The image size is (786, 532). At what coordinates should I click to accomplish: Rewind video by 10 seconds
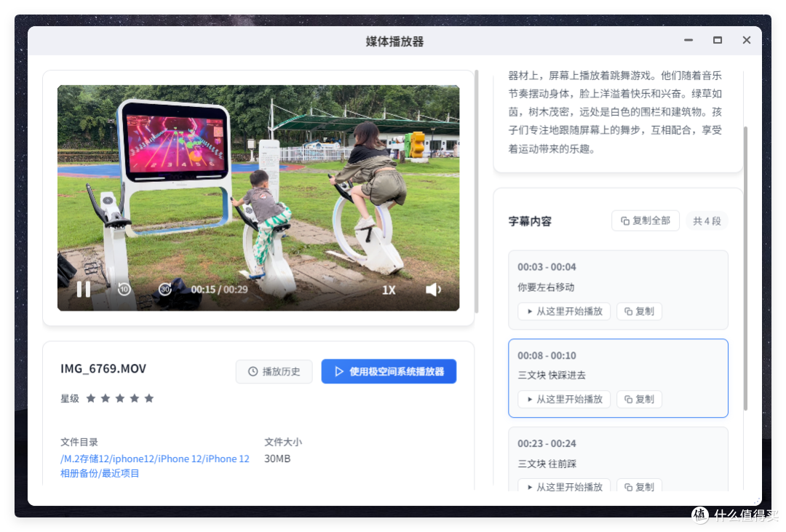tap(124, 290)
